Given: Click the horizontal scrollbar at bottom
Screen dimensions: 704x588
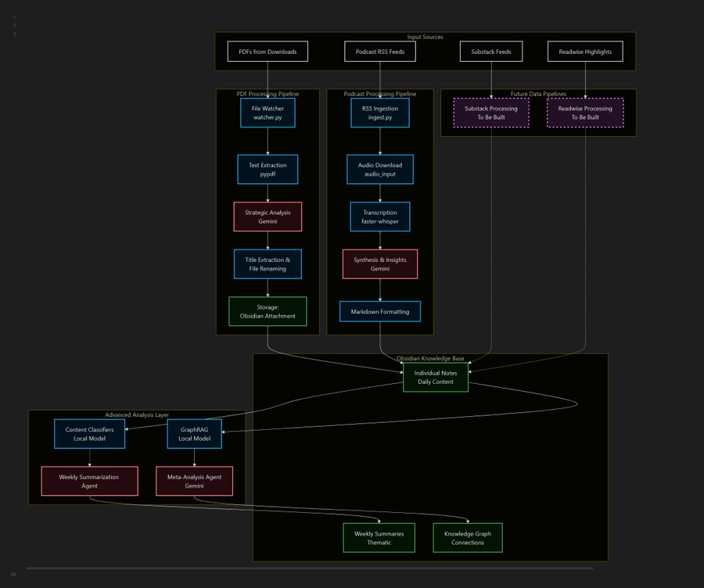Looking at the screenshot, I should pyautogui.click(x=310, y=568).
